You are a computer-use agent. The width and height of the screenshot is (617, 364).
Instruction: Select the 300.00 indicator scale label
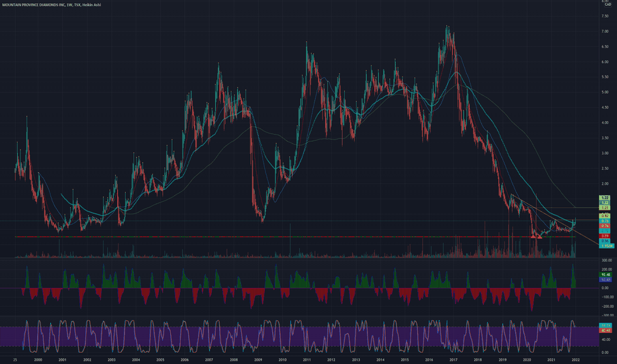tap(606, 261)
